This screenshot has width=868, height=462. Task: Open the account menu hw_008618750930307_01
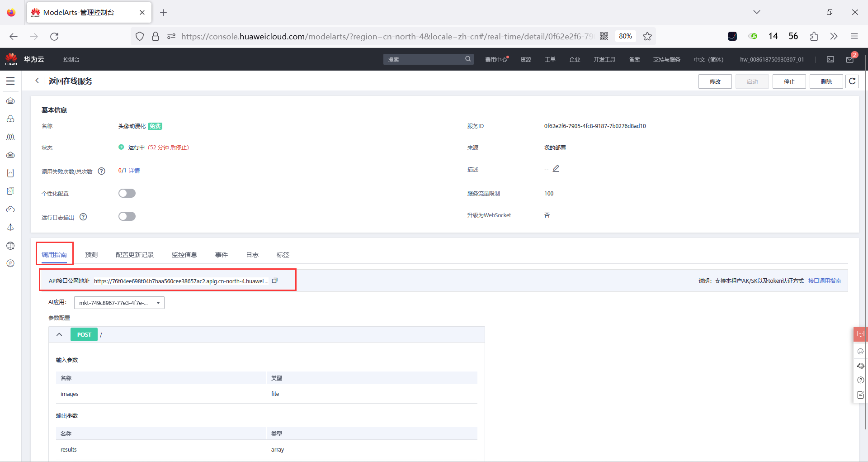pyautogui.click(x=772, y=59)
